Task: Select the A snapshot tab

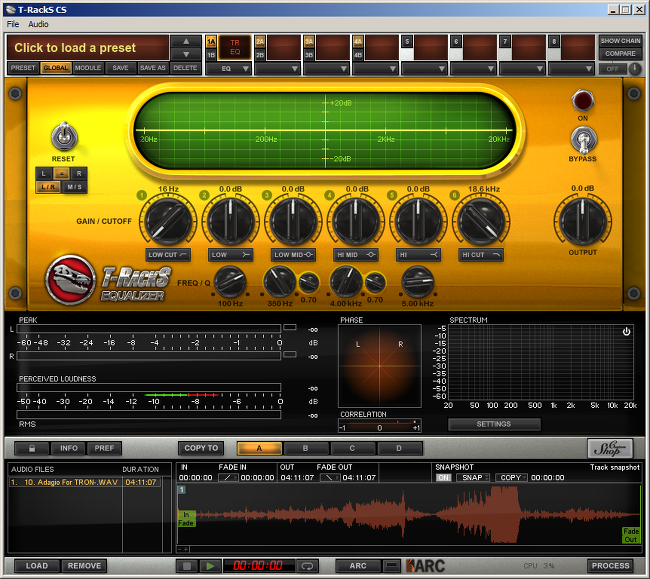Action: [260, 448]
